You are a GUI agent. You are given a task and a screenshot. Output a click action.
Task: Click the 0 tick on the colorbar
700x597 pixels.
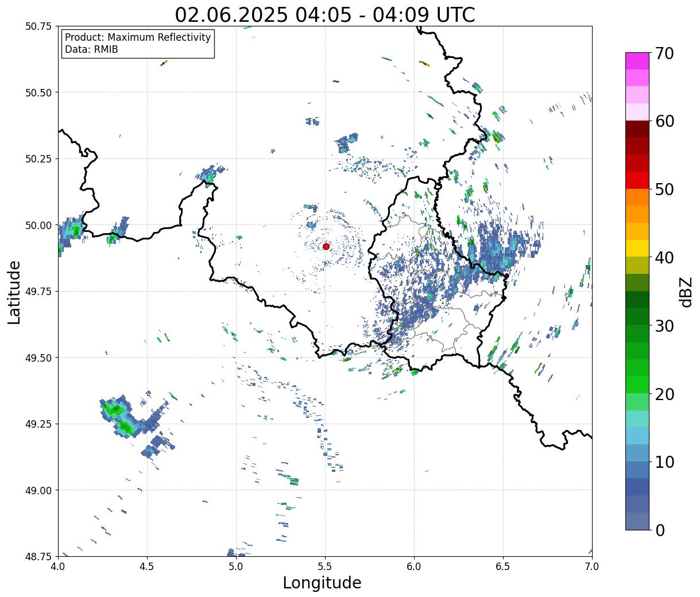point(660,530)
